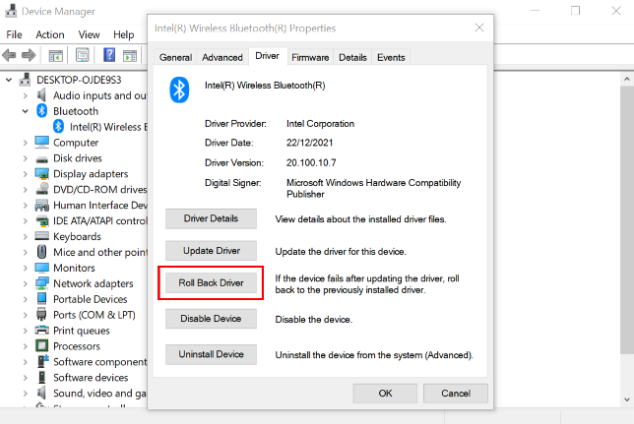The height and width of the screenshot is (424, 634).
Task: Click the Back arrow toolbar icon
Action: pos(9,55)
